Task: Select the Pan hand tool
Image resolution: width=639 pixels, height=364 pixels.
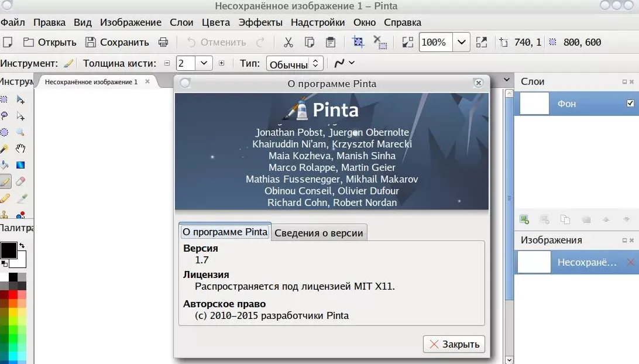Action: click(x=20, y=149)
